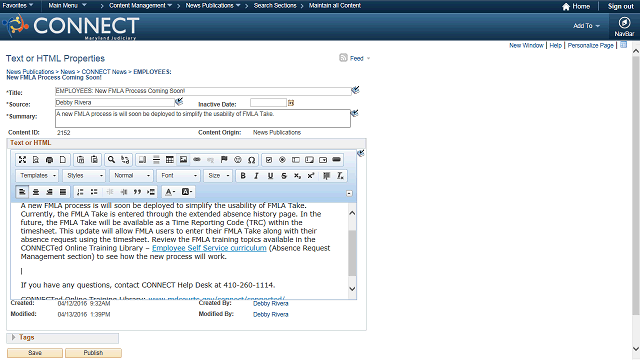640x360 pixels.
Task: Insert bulleted list
Action: coord(94,192)
